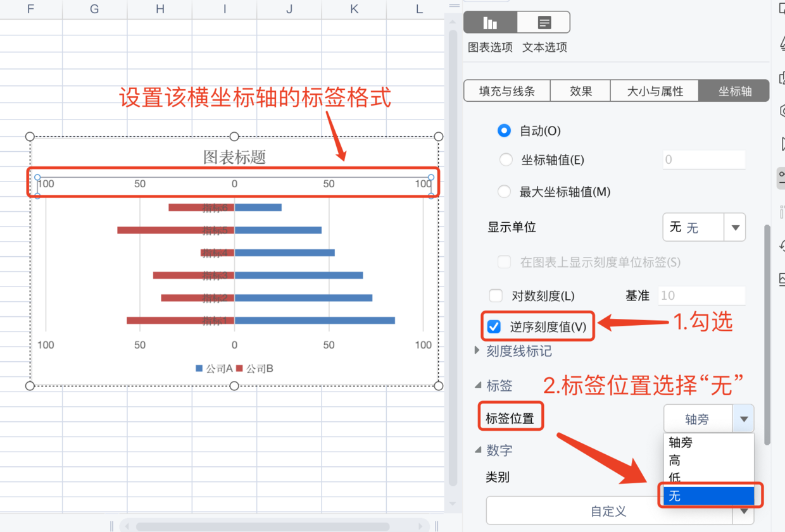
Task: Click the top axis center label 0
Action: pyautogui.click(x=234, y=184)
